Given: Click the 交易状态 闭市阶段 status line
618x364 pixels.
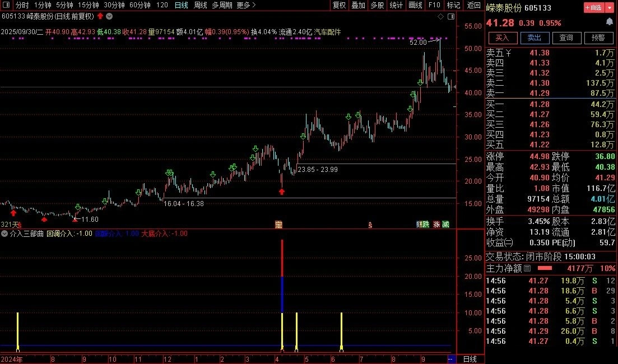Looking at the screenshot, I should tap(541, 257).
